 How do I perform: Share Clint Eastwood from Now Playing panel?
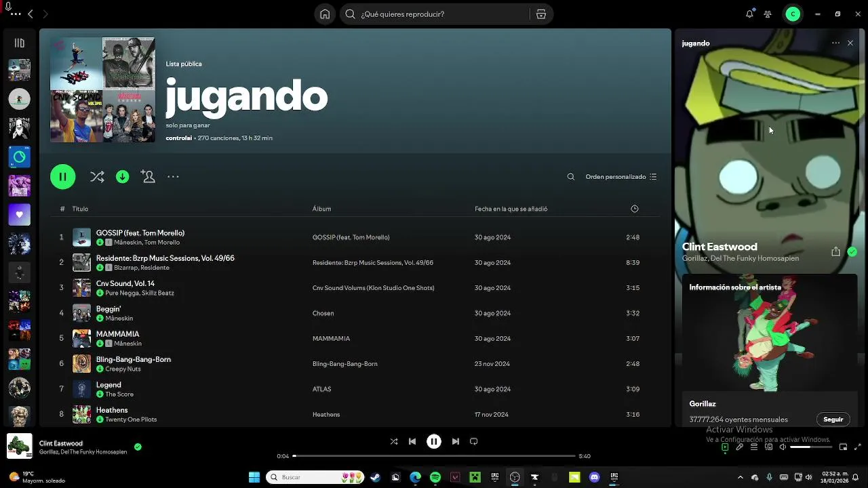835,251
